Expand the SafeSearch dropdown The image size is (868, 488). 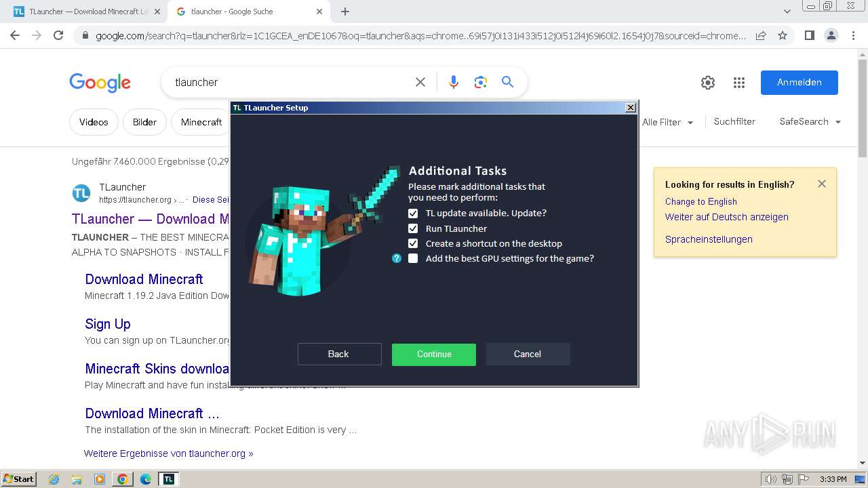810,121
